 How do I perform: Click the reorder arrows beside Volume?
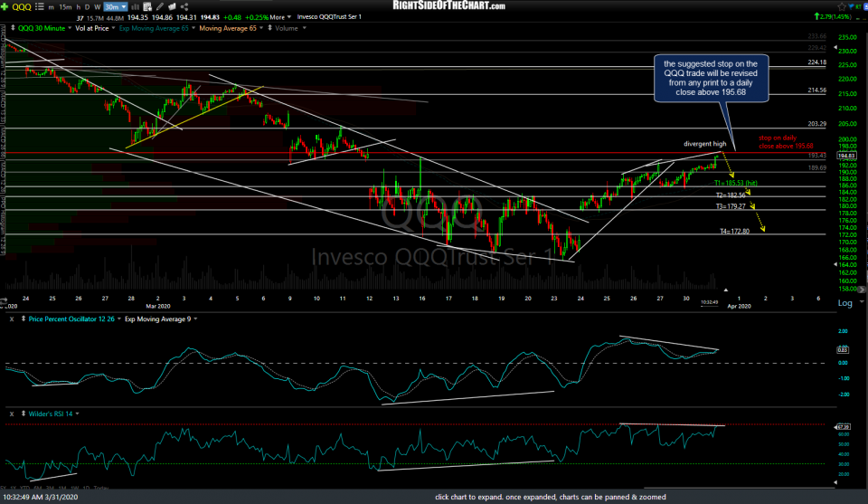pos(269,28)
